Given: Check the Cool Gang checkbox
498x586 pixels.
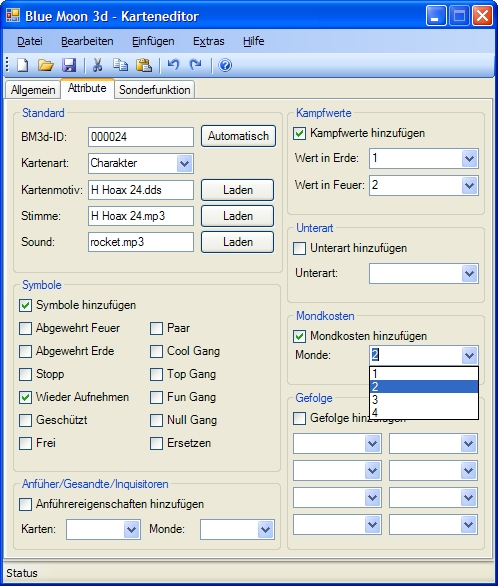Looking at the screenshot, I should click(x=157, y=351).
